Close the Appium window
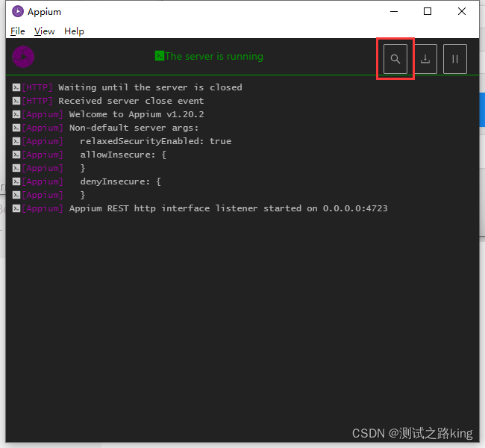Image resolution: width=485 pixels, height=448 pixels. pyautogui.click(x=462, y=11)
